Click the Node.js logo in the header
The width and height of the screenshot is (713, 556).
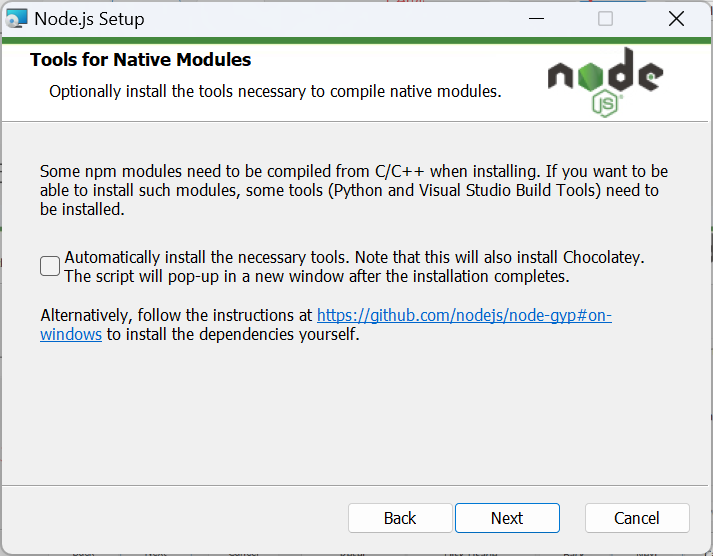tap(605, 82)
